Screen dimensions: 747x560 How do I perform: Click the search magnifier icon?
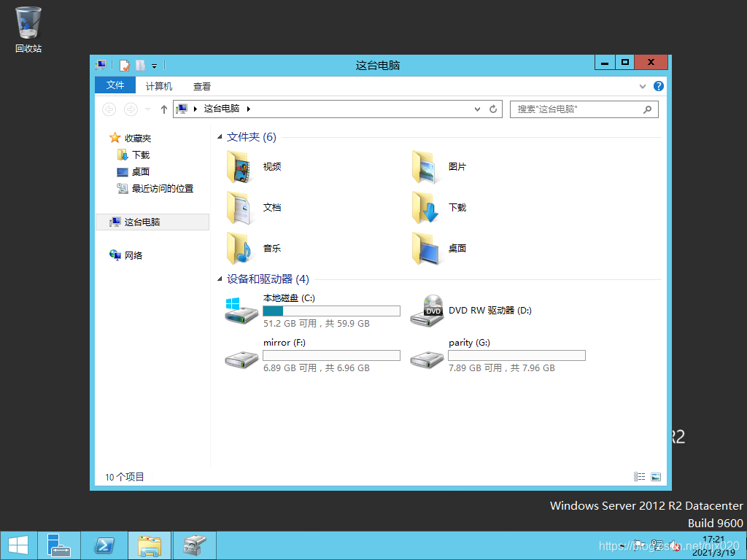click(648, 109)
